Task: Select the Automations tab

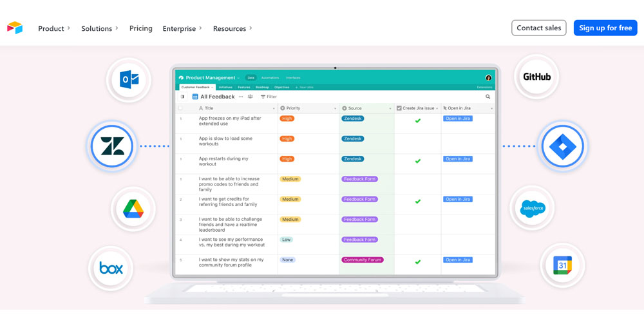Action: click(270, 78)
